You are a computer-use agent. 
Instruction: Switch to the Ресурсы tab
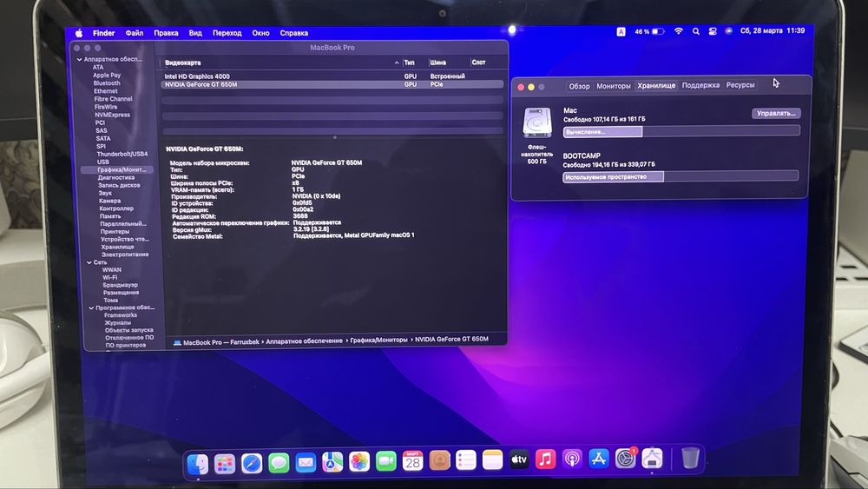click(740, 85)
